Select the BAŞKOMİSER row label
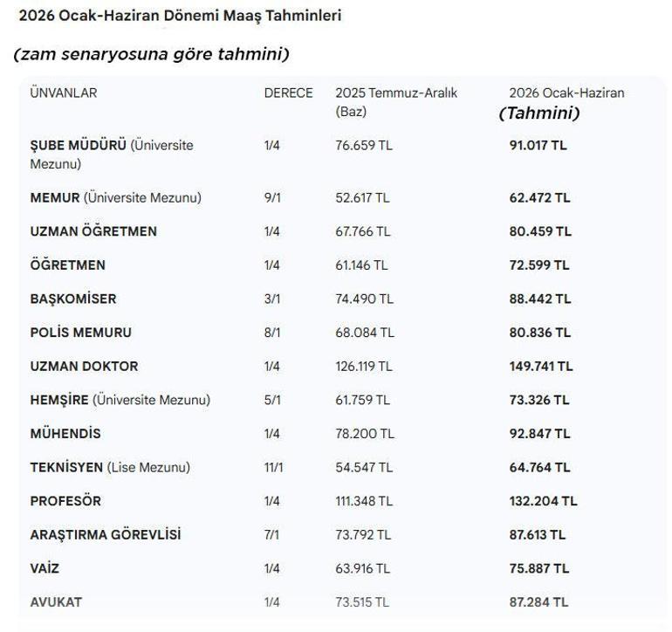Image resolution: width=672 pixels, height=632 pixels. (x=73, y=299)
